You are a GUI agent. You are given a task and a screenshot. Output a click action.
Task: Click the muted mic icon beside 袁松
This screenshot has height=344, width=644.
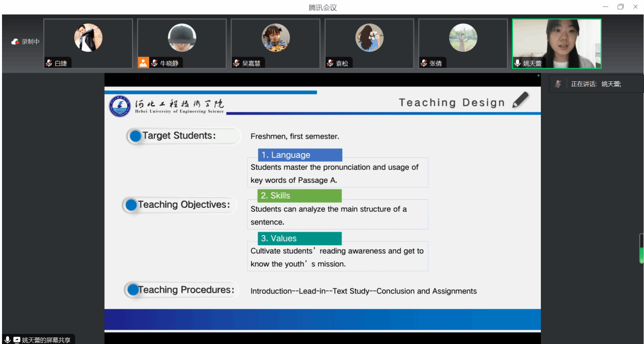click(x=330, y=64)
